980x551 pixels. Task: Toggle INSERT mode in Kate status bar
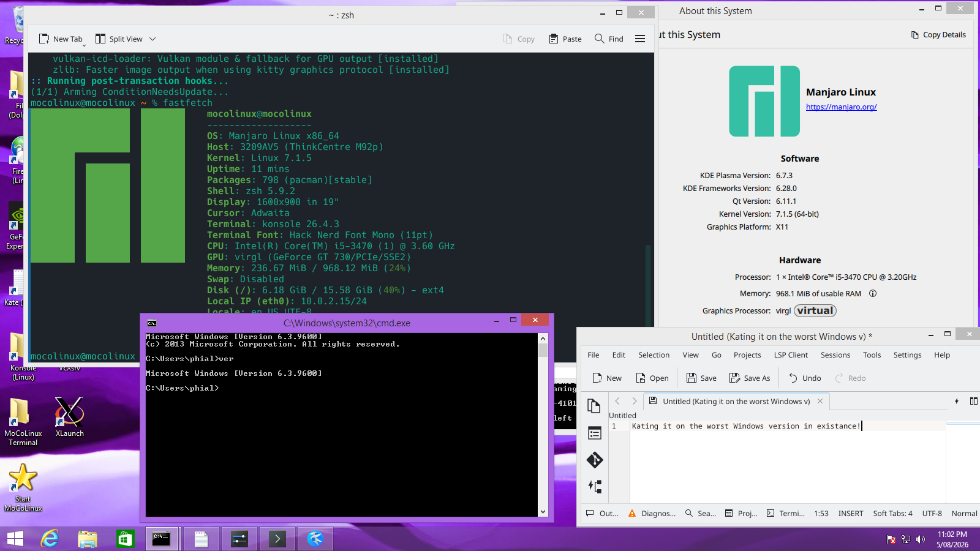point(851,514)
